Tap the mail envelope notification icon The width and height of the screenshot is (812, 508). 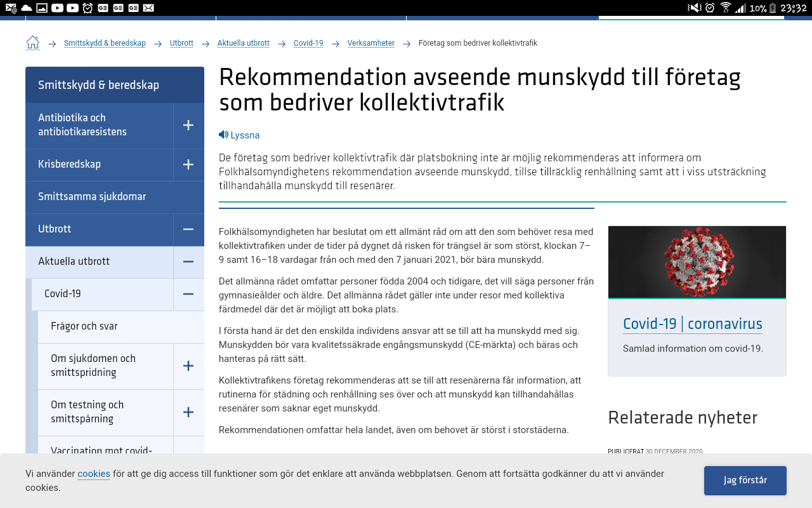(148, 8)
